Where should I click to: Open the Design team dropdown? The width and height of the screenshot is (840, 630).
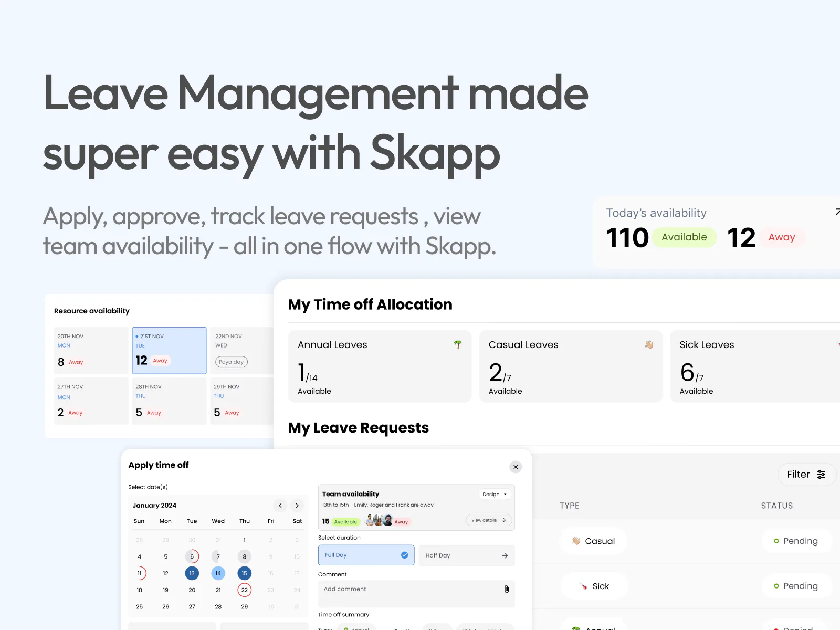point(495,494)
